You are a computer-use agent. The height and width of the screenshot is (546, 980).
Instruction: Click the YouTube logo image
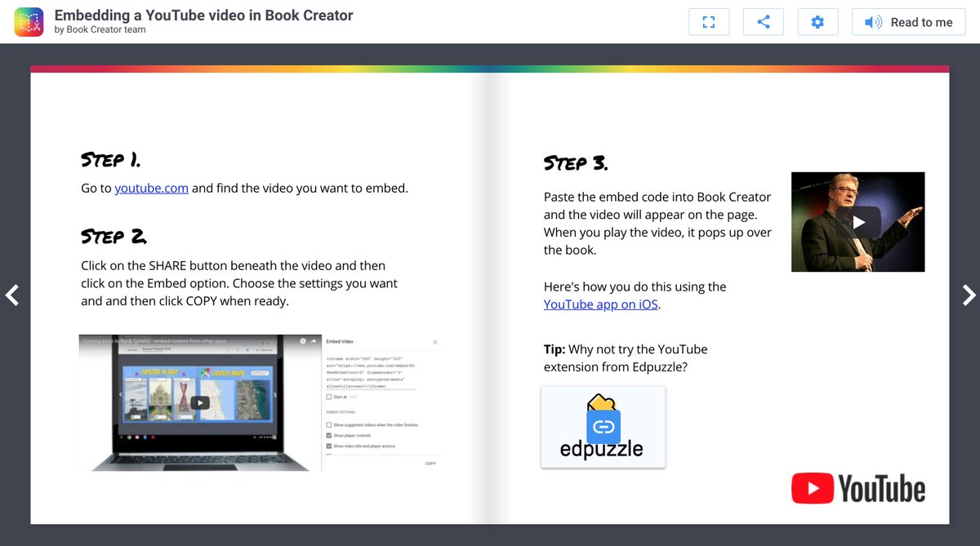858,489
